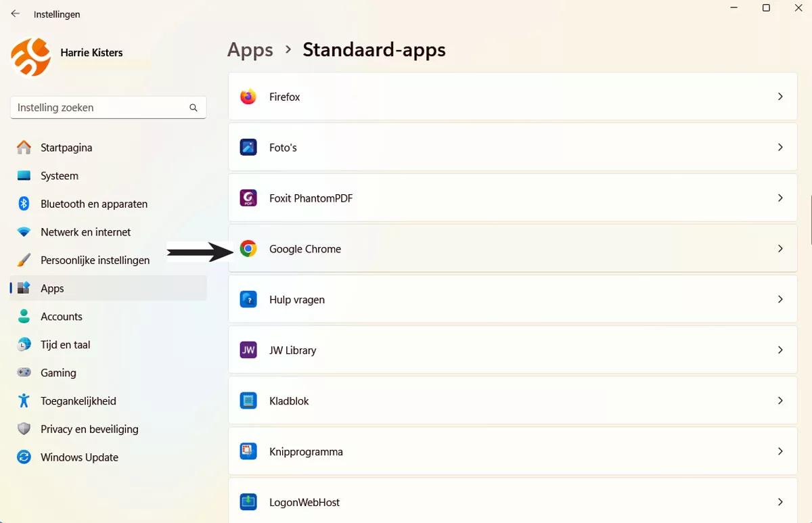Maximize the Instellingen window
Viewport: 812px width, 523px height.
click(766, 8)
